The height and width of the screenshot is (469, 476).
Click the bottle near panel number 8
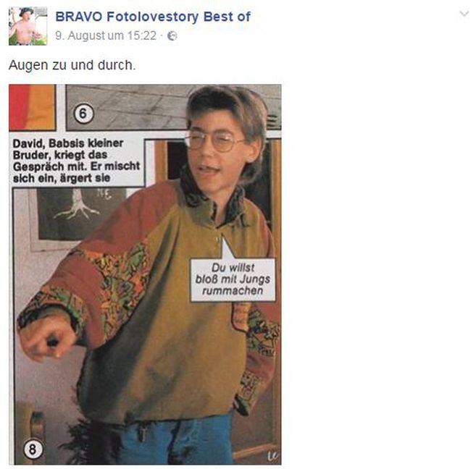click(38, 424)
